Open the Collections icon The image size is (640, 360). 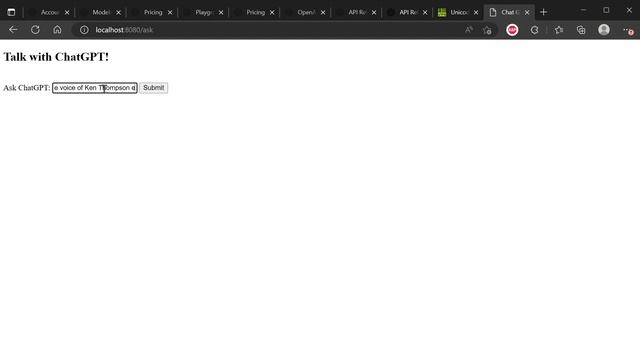pyautogui.click(x=581, y=30)
